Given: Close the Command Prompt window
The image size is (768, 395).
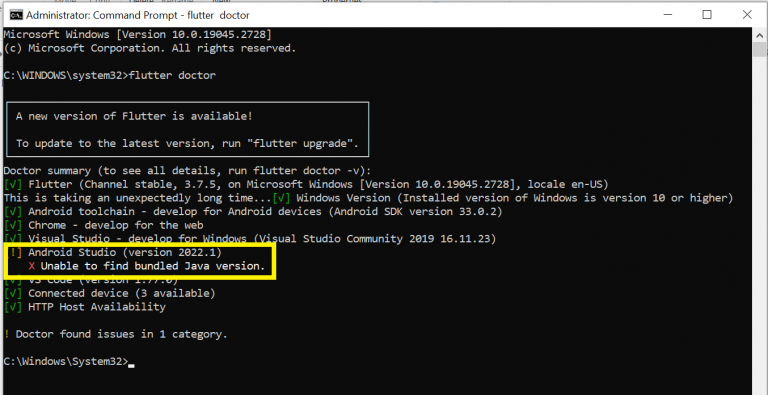Looking at the screenshot, I should [x=747, y=15].
